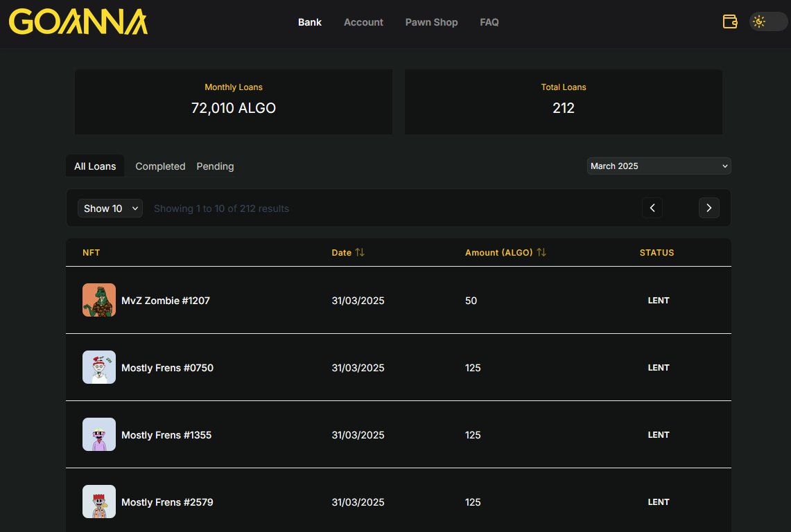Viewport: 791px width, 532px height.
Task: Open the FAQ page
Action: tap(489, 22)
